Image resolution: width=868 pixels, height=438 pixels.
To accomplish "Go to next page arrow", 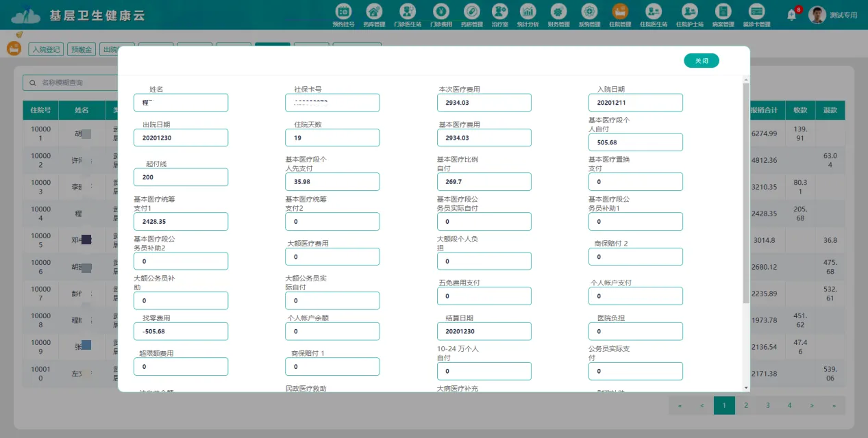I will pos(812,405).
